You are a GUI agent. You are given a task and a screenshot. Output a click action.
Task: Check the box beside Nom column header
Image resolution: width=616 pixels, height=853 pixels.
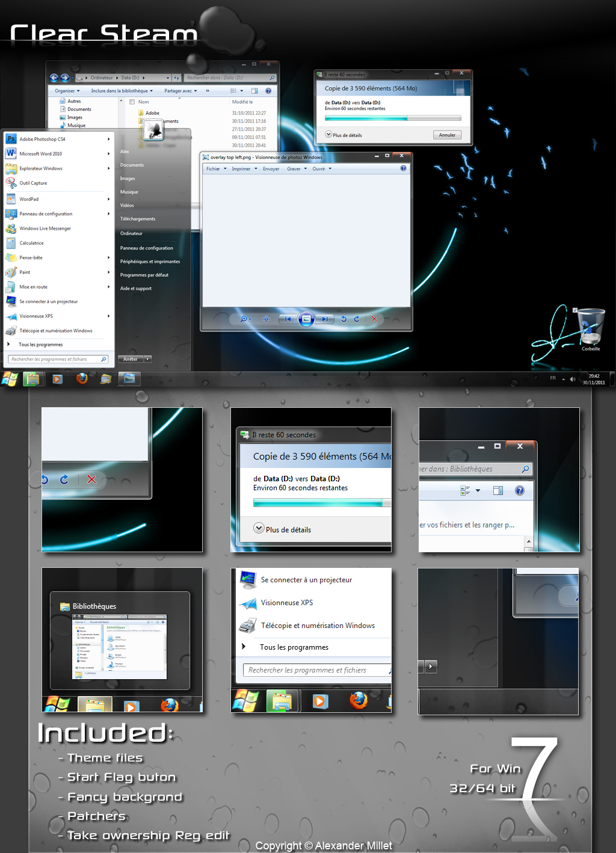pos(132,102)
